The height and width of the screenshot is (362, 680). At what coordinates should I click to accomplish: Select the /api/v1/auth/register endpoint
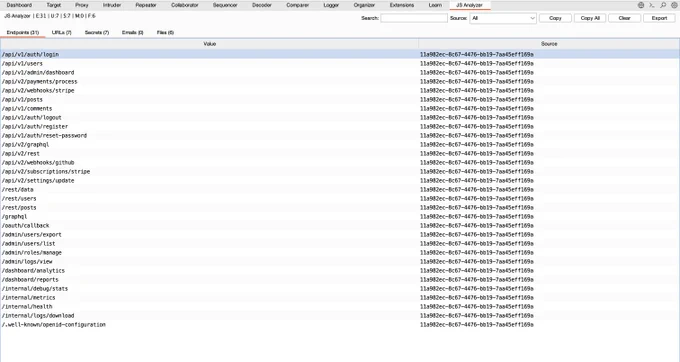click(340, 127)
